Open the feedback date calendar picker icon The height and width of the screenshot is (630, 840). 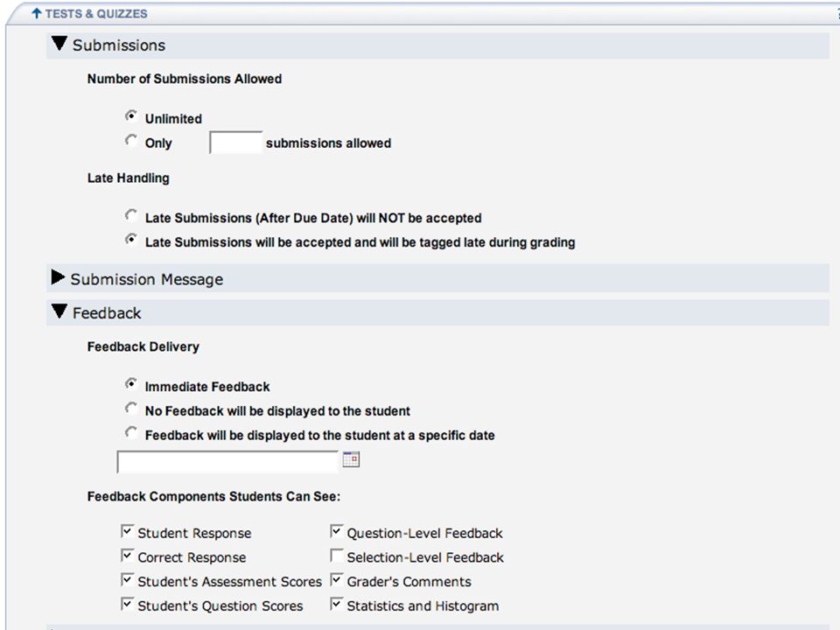click(x=351, y=459)
